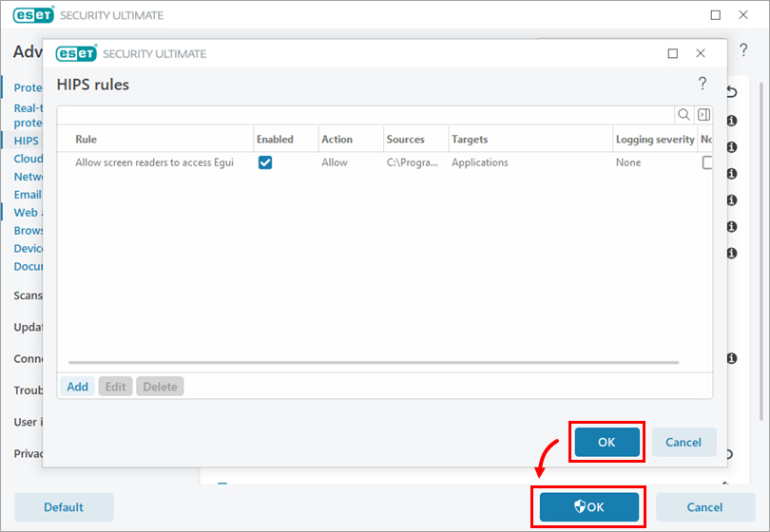770x532 pixels.
Task: Click the search magnifier icon in HIPS rules
Action: (x=683, y=115)
